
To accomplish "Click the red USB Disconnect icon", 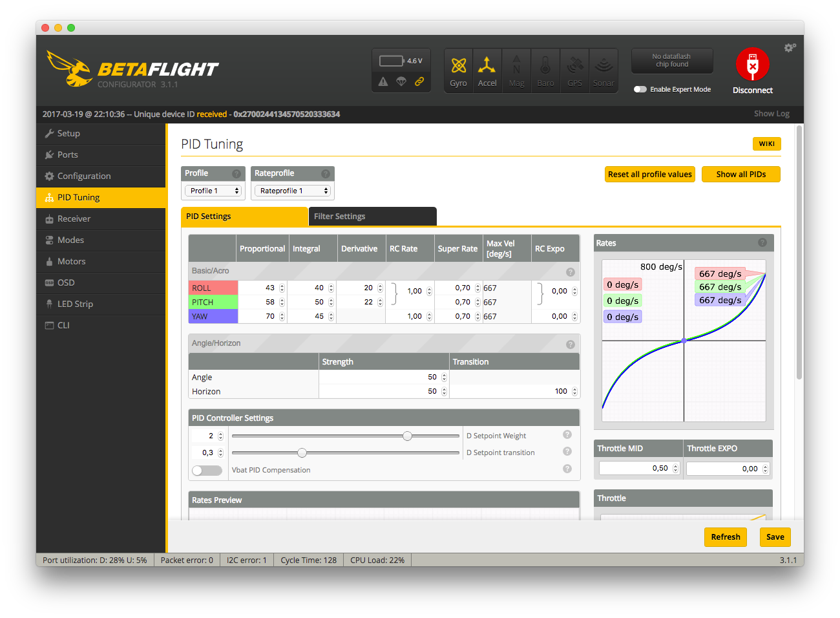I will coord(753,65).
